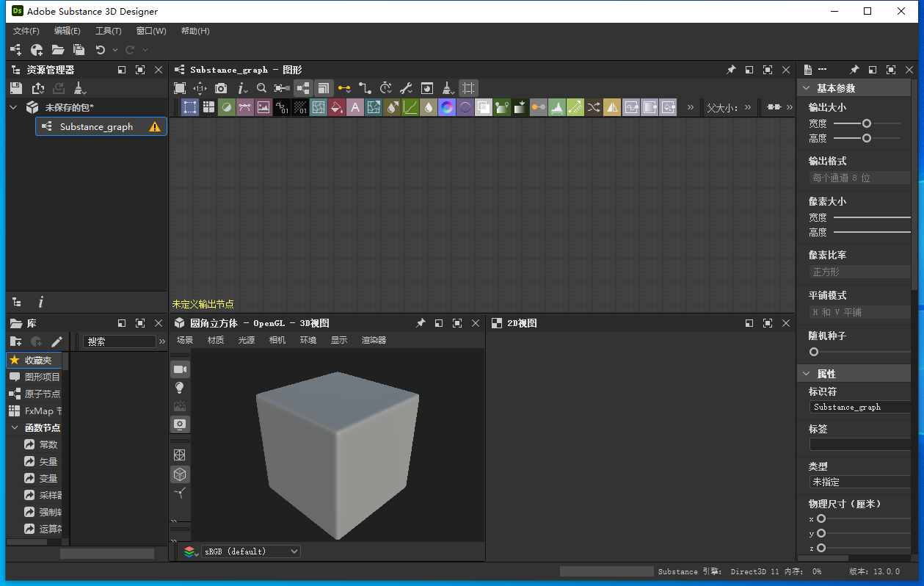
Task: Open the sRGB (default) color space dropdown
Action: (251, 551)
